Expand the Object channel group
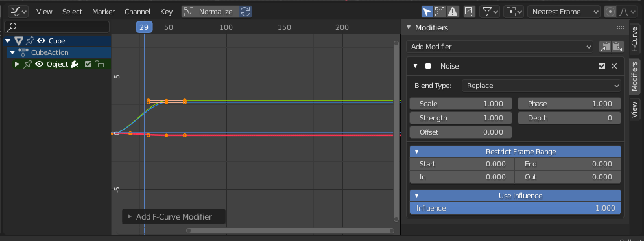The width and height of the screenshot is (644, 241). 17,64
